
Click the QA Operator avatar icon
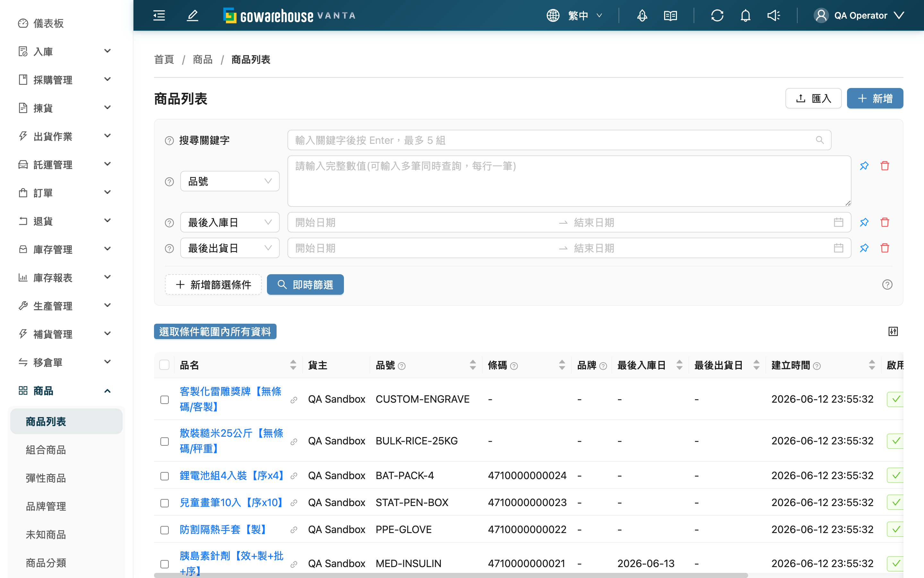821,15
